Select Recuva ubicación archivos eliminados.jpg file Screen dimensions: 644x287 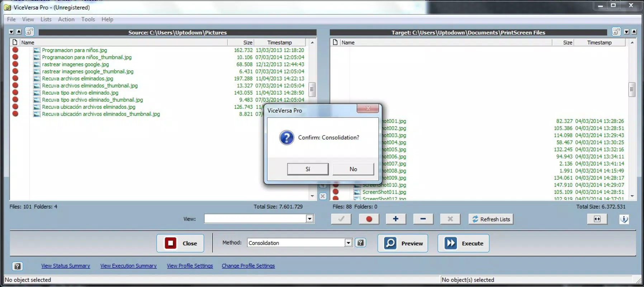pos(89,107)
